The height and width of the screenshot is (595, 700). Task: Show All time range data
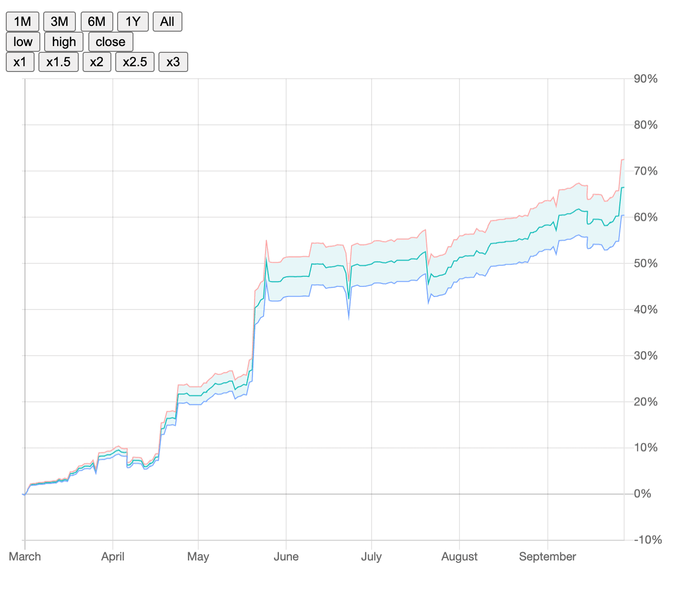168,22
